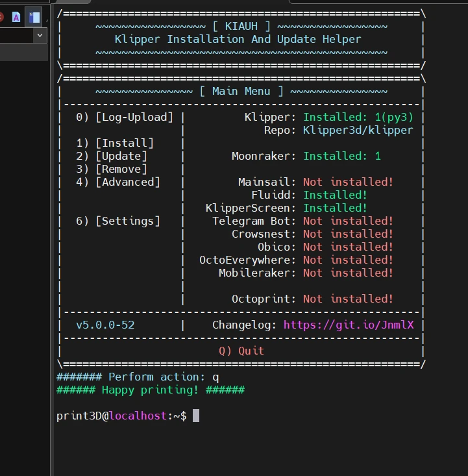Click the 'Happy printing!' message
This screenshot has height=476, width=468.
point(150,390)
